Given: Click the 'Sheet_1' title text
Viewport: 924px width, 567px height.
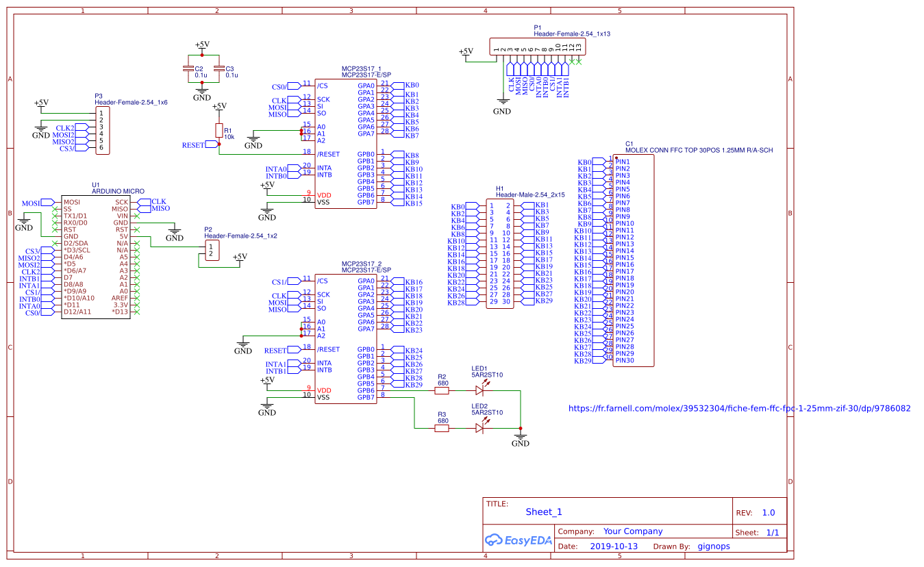Looking at the screenshot, I should [x=544, y=512].
